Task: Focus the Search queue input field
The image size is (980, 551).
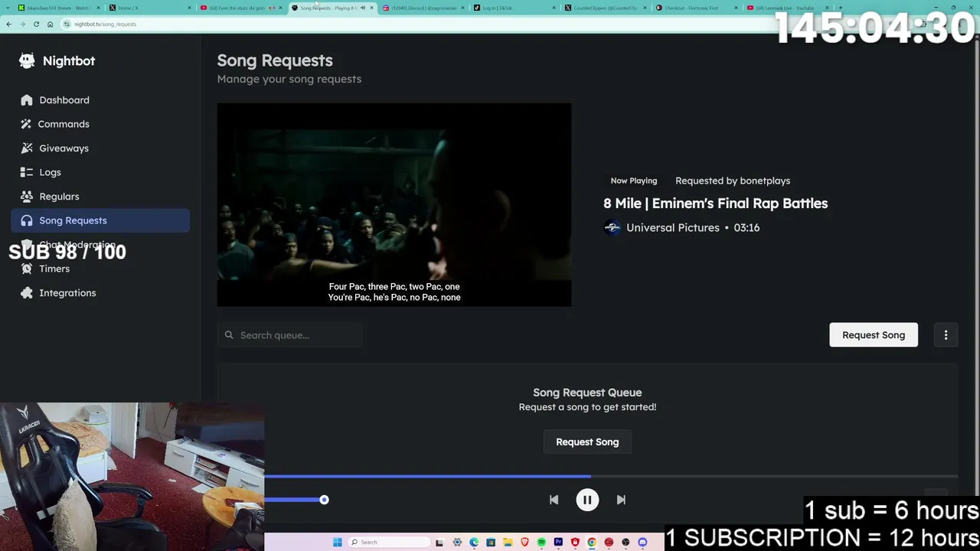Action: (x=290, y=335)
